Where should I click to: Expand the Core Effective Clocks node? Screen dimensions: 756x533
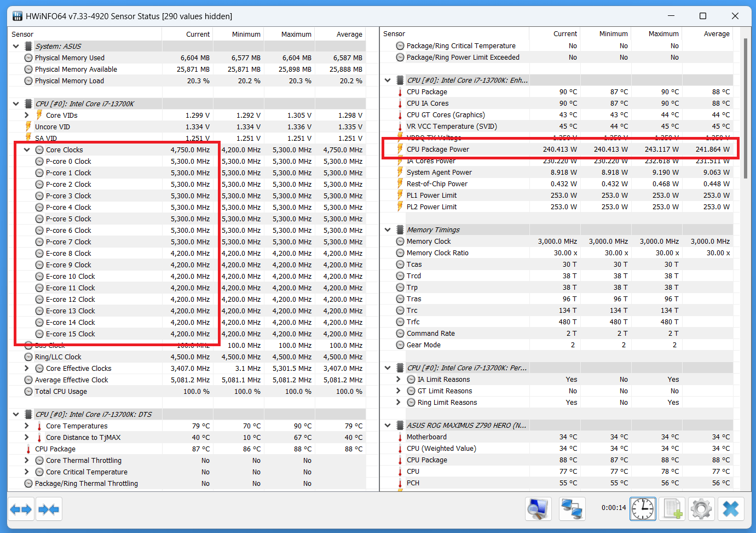[x=27, y=369]
